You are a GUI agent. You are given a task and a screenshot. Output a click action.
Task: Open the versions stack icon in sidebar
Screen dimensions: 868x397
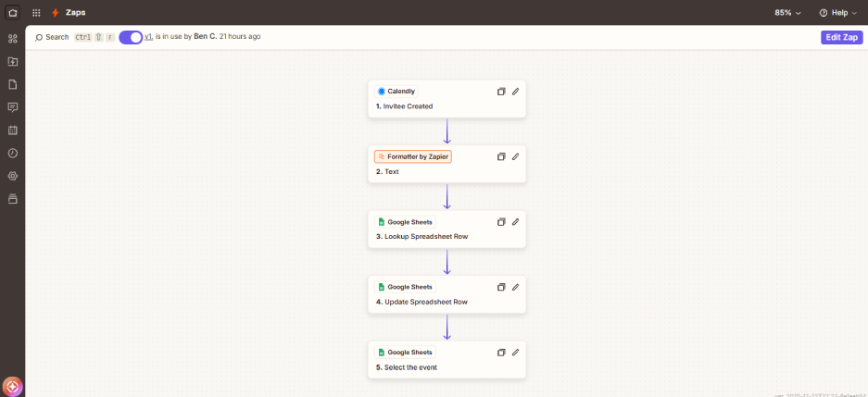click(x=13, y=199)
